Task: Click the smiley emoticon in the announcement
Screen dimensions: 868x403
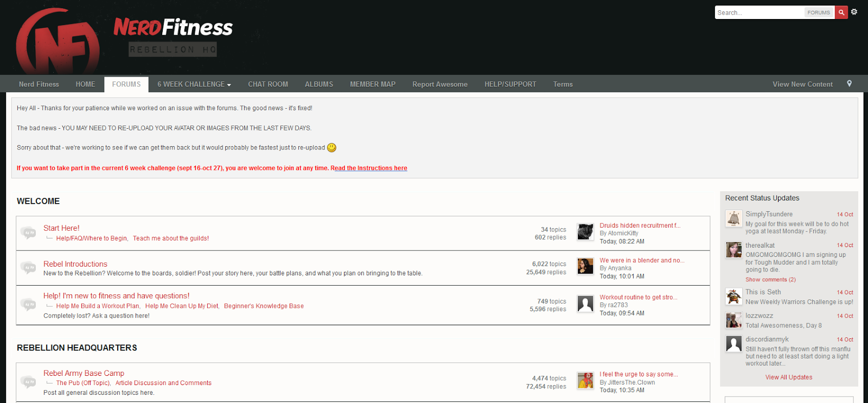Action: pyautogui.click(x=332, y=148)
